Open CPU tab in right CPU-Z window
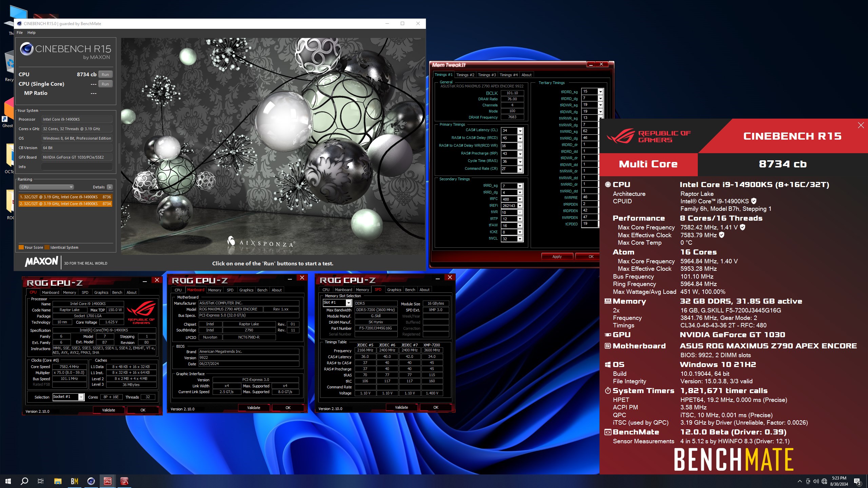This screenshot has width=868, height=488. (326, 290)
